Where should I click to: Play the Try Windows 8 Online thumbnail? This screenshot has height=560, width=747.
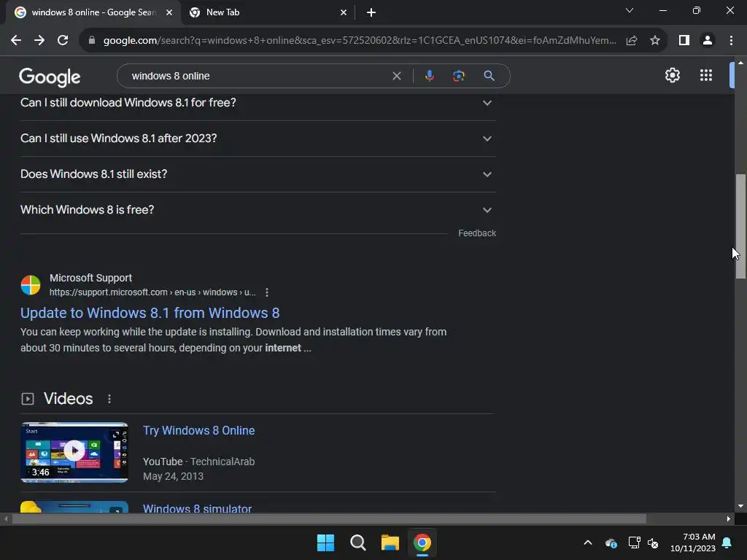pyautogui.click(x=74, y=452)
